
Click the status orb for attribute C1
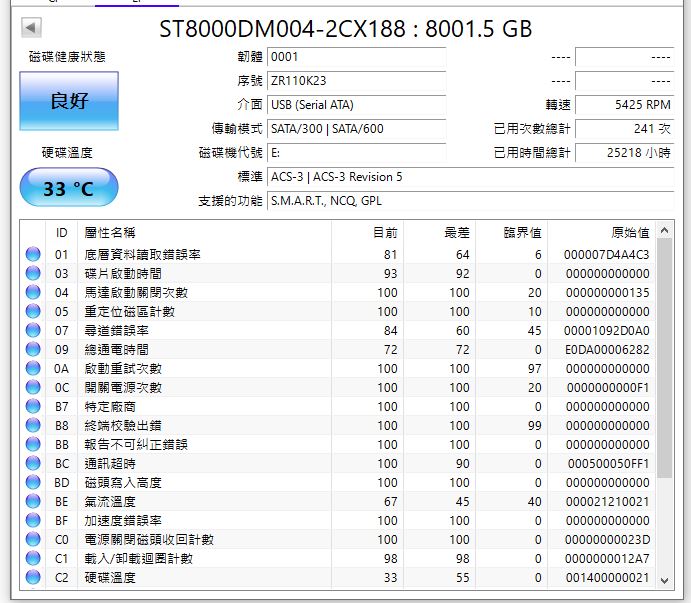click(33, 558)
